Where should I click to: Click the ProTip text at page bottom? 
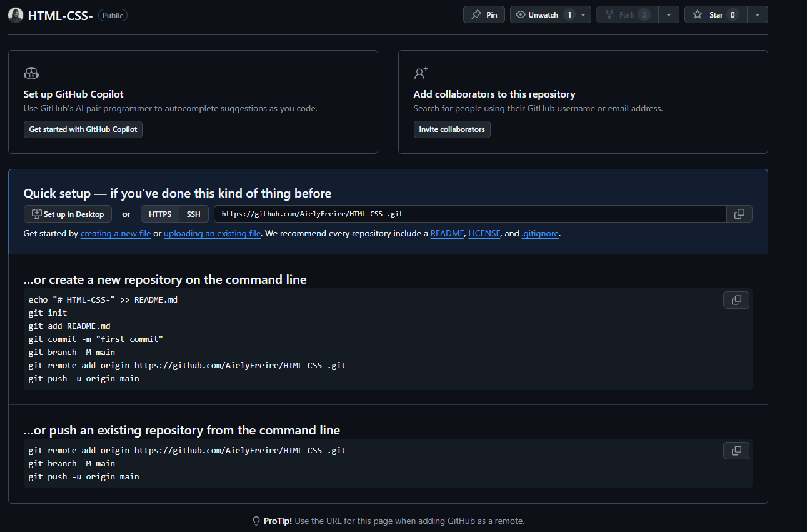tap(394, 521)
